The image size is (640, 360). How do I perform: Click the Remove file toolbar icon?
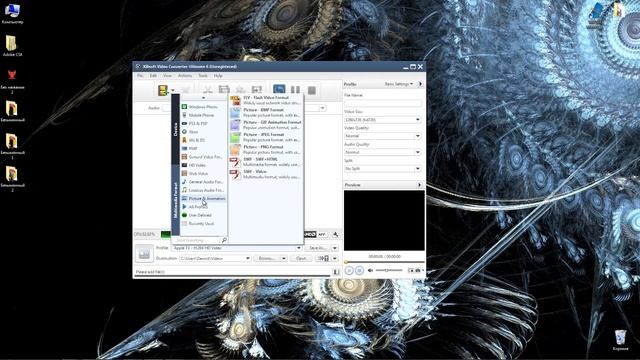click(186, 90)
